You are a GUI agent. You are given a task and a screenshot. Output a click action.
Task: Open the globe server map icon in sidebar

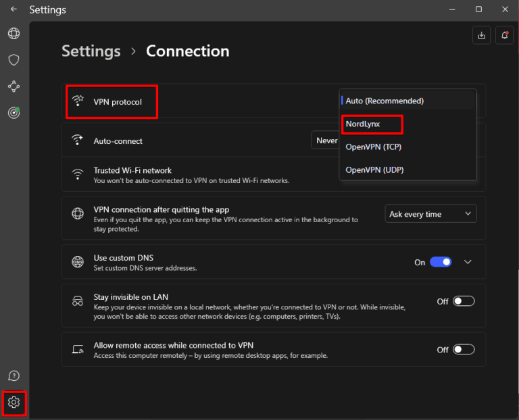pos(14,34)
